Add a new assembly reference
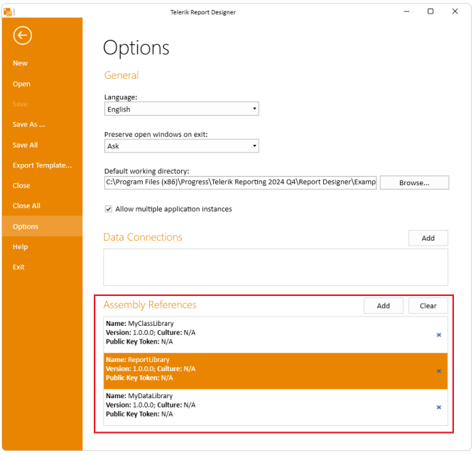This screenshot has height=455, width=476. click(x=384, y=306)
